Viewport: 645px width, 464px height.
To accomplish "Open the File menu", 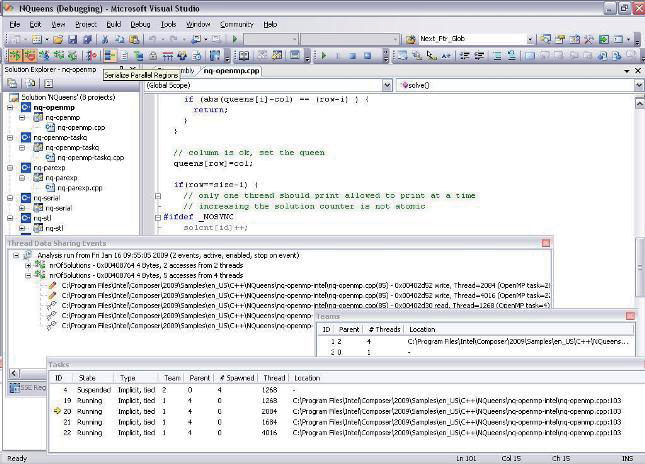I will coord(15,25).
